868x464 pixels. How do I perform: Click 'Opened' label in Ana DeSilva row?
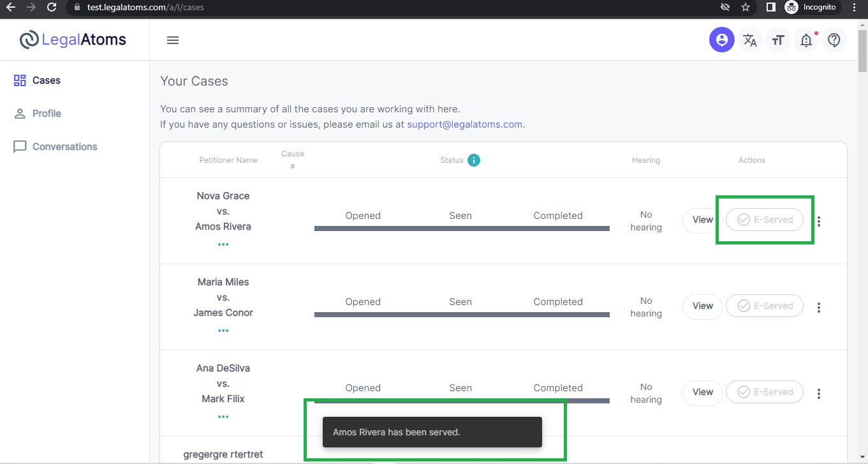click(x=363, y=388)
